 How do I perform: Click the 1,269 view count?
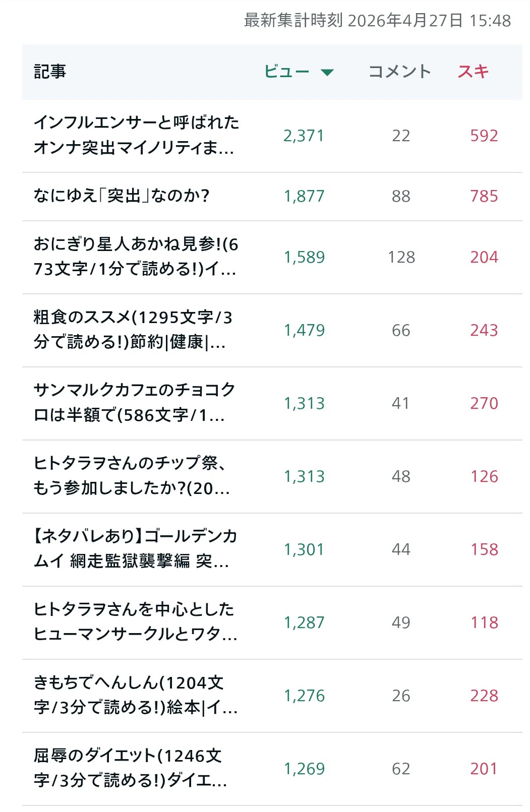[304, 769]
